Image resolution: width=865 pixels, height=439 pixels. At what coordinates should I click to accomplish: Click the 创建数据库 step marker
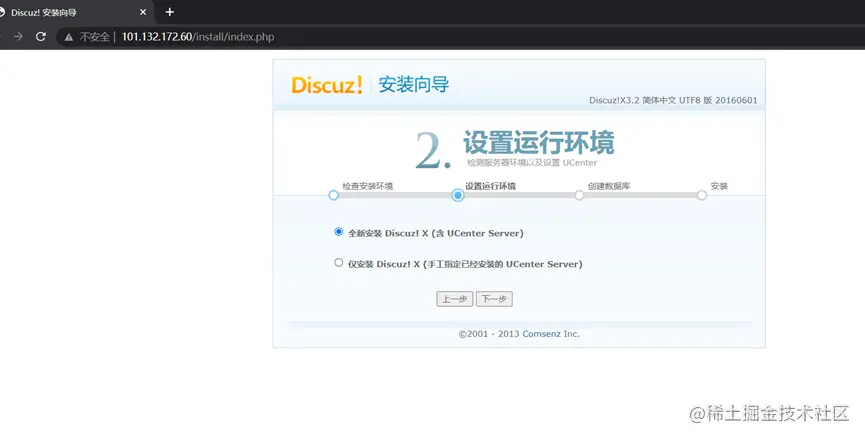(579, 195)
